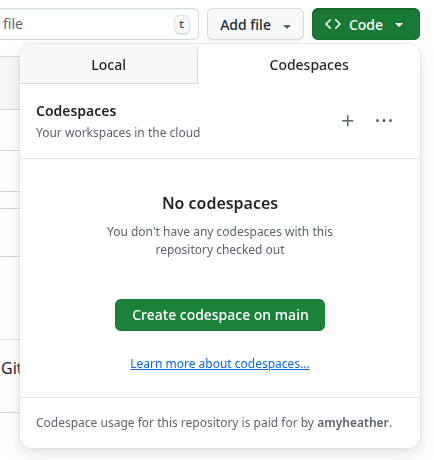434x460 pixels.
Task: Click the code brackets icon on the Code button
Action: click(333, 24)
